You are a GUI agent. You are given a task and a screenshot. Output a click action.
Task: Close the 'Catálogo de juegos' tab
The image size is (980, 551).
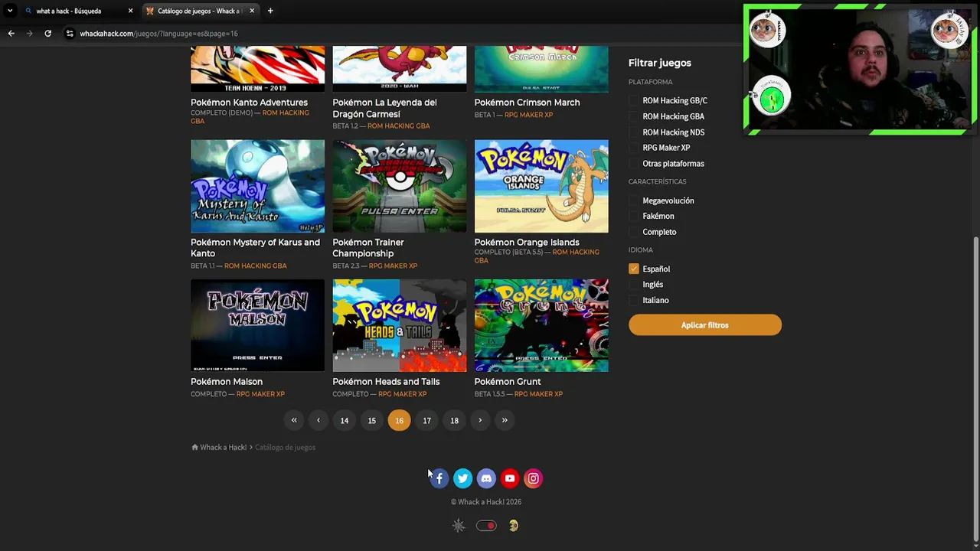coord(252,11)
